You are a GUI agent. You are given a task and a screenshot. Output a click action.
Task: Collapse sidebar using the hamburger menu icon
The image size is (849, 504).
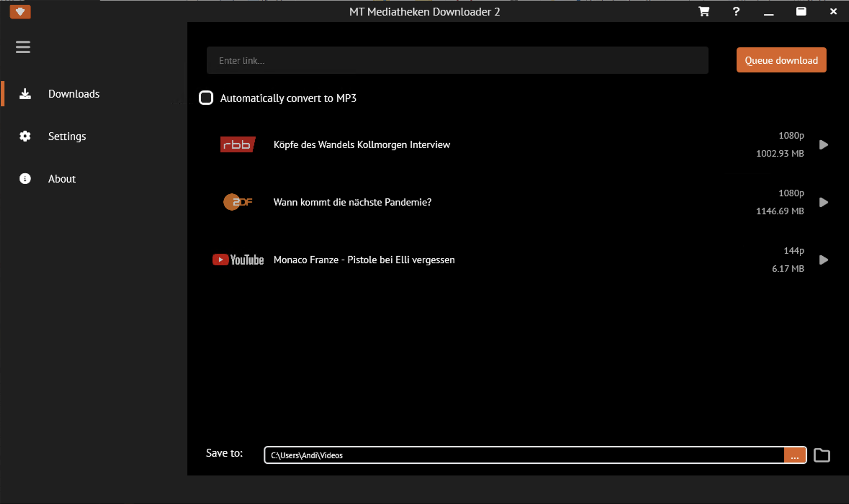pos(23,47)
